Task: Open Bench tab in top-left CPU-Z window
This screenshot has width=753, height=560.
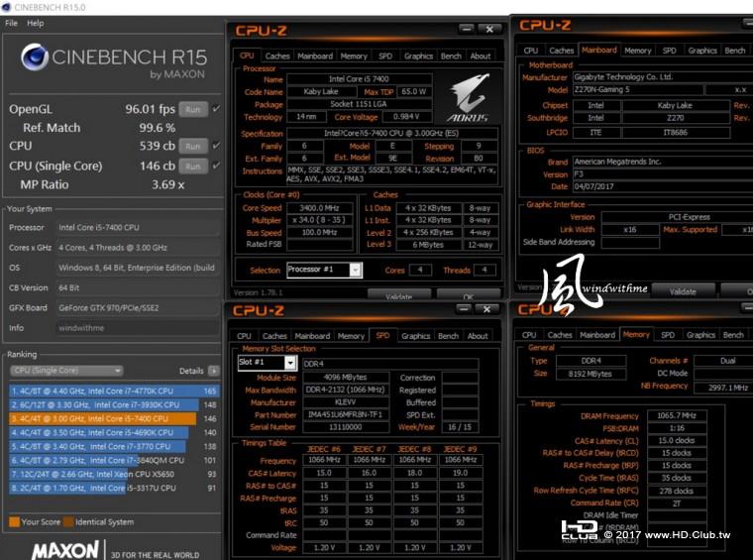Action: click(451, 56)
